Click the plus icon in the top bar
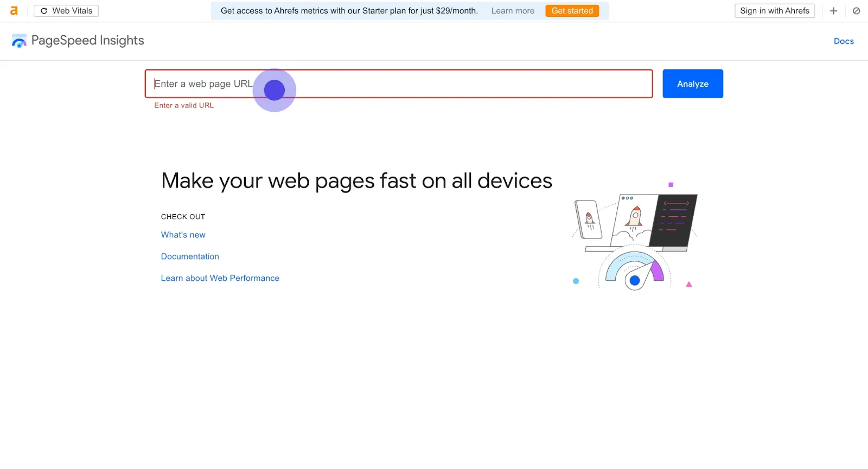The width and height of the screenshot is (868, 469). [x=834, y=11]
